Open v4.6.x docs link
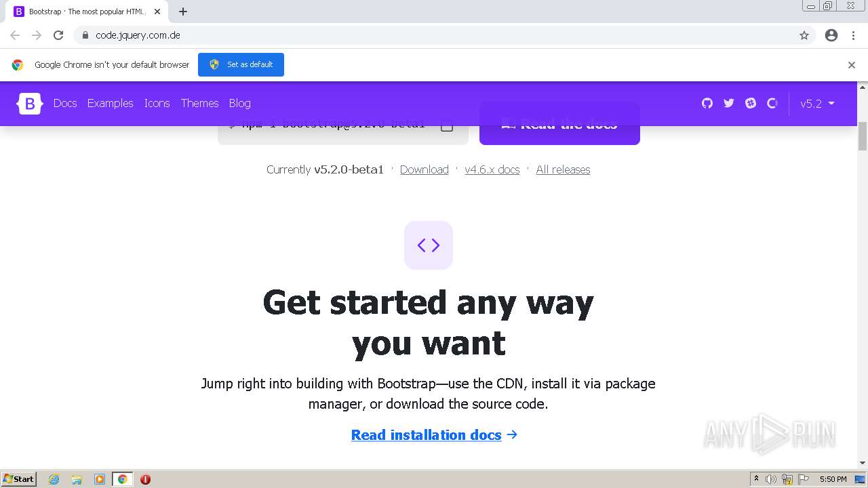868x488 pixels. (x=492, y=169)
